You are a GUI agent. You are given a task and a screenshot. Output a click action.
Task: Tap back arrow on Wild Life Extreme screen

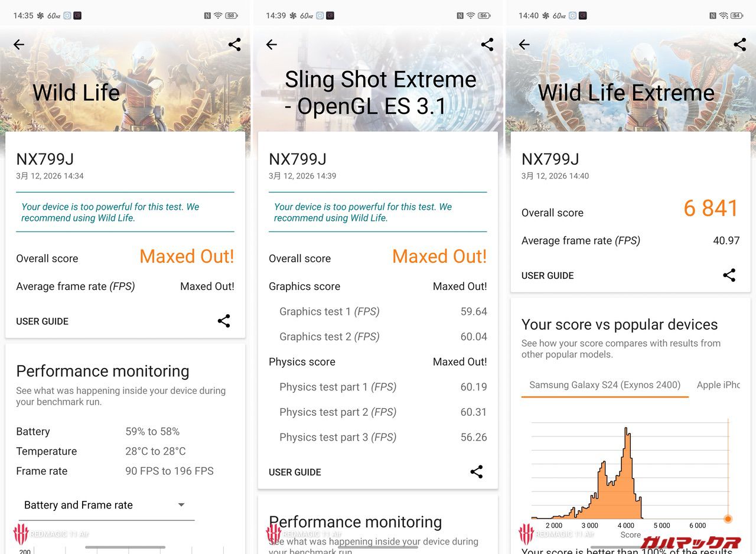click(x=524, y=44)
